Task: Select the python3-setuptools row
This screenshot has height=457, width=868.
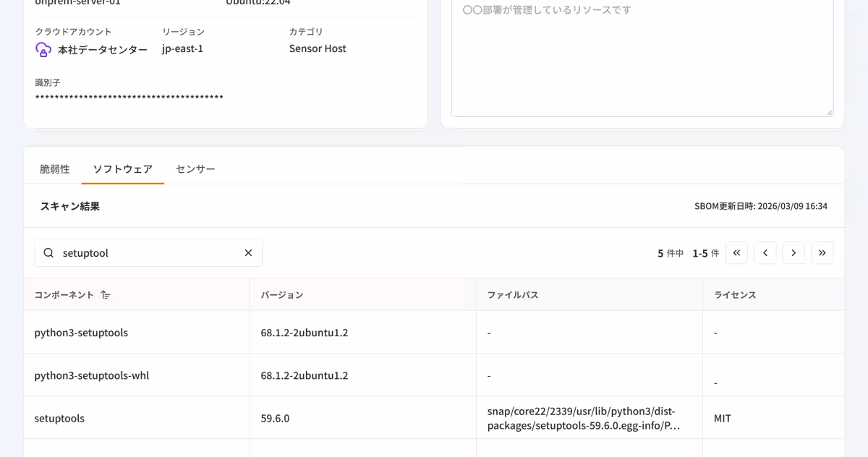Action: pyautogui.click(x=137, y=332)
